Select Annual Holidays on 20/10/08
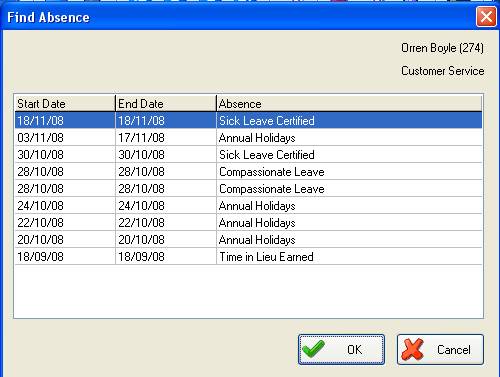 tap(248, 239)
